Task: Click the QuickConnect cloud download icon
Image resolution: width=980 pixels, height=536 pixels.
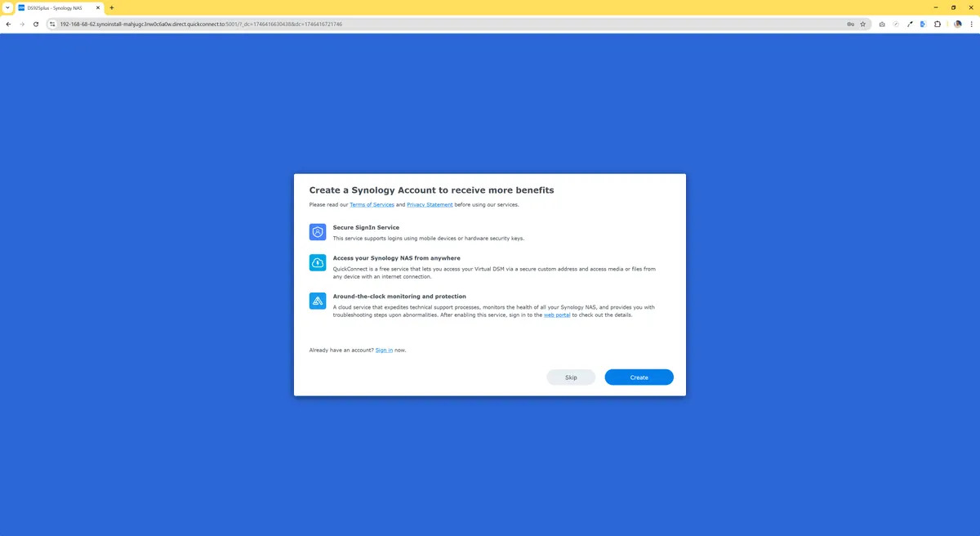Action: click(317, 262)
